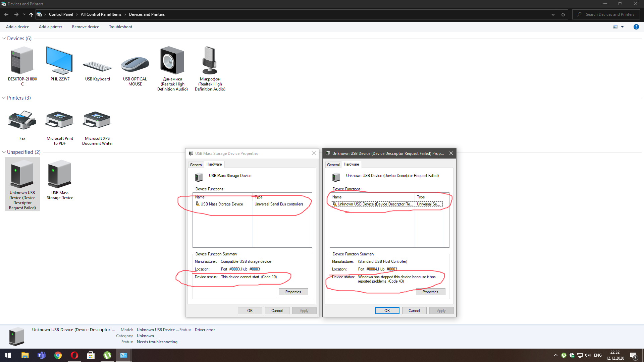Image resolution: width=644 pixels, height=362 pixels.
Task: Click the refresh icon in address bar
Action: pyautogui.click(x=563, y=14)
